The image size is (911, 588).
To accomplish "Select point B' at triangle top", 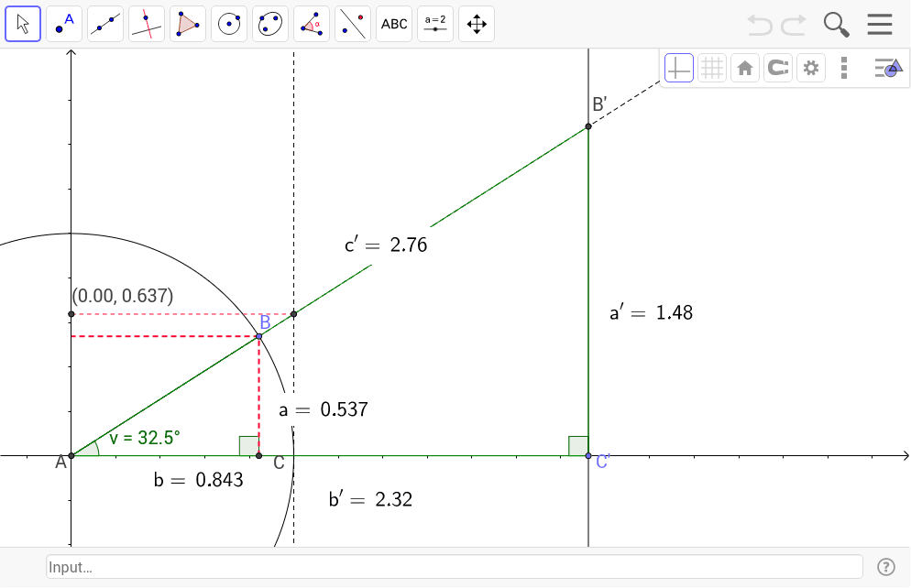I will 588,126.
